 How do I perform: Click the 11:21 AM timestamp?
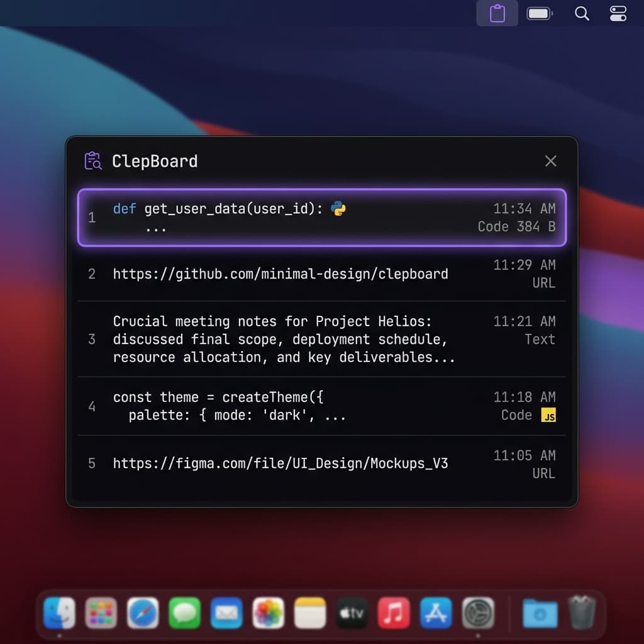[x=525, y=321]
